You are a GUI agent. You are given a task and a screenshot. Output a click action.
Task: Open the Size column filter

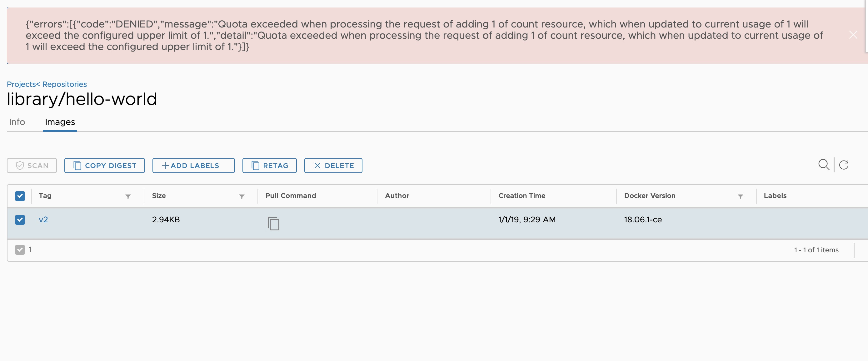click(242, 196)
